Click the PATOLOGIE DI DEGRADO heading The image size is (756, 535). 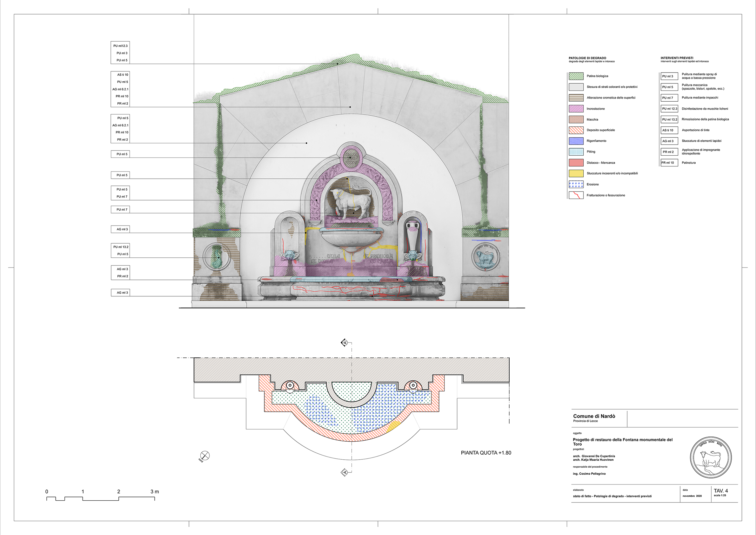coord(587,58)
